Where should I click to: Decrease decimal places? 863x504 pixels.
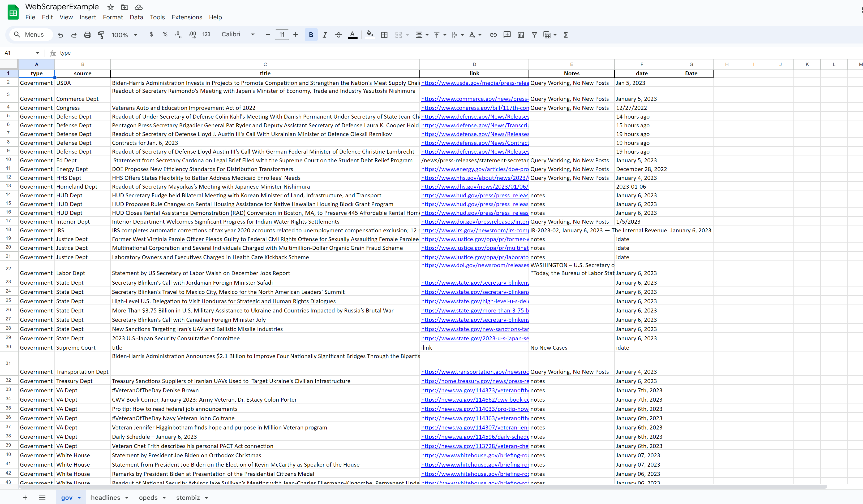tap(178, 34)
